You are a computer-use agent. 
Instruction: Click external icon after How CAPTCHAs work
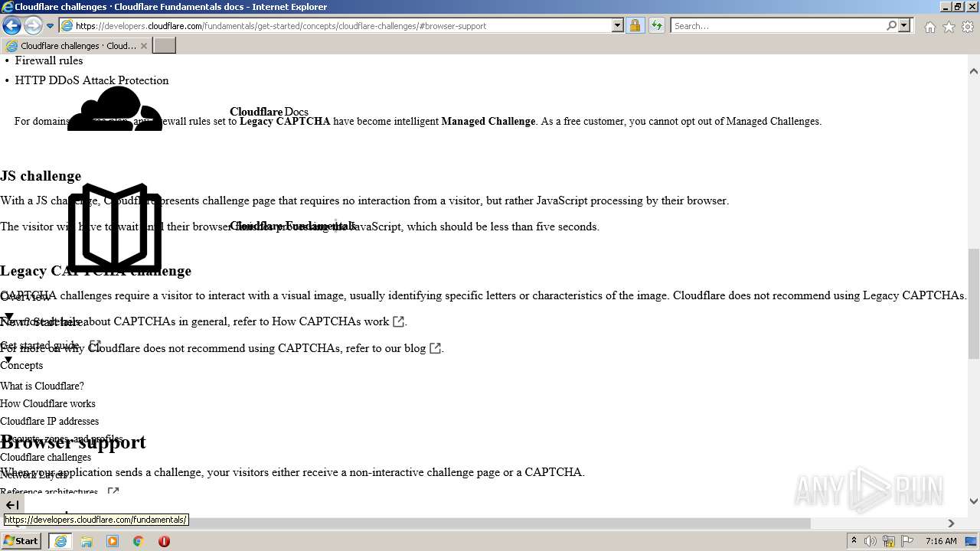(x=398, y=321)
